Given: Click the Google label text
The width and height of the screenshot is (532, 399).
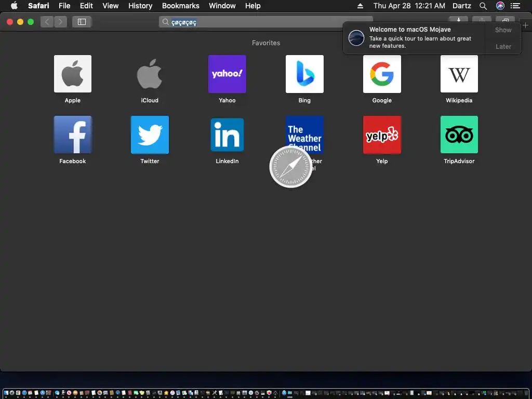Looking at the screenshot, I should point(382,100).
